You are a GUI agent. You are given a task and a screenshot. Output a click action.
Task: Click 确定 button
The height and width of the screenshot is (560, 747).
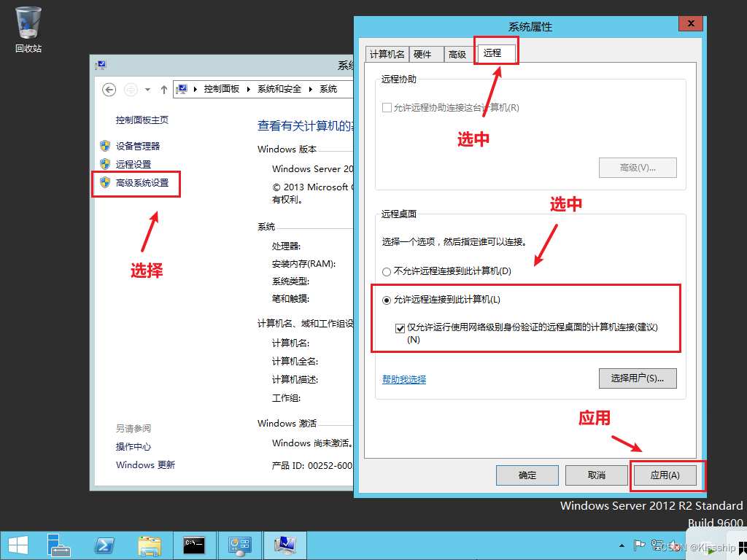click(x=527, y=475)
